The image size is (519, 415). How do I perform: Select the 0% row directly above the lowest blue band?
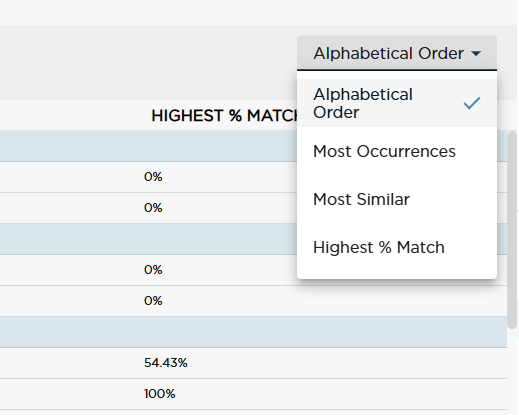tap(253, 301)
